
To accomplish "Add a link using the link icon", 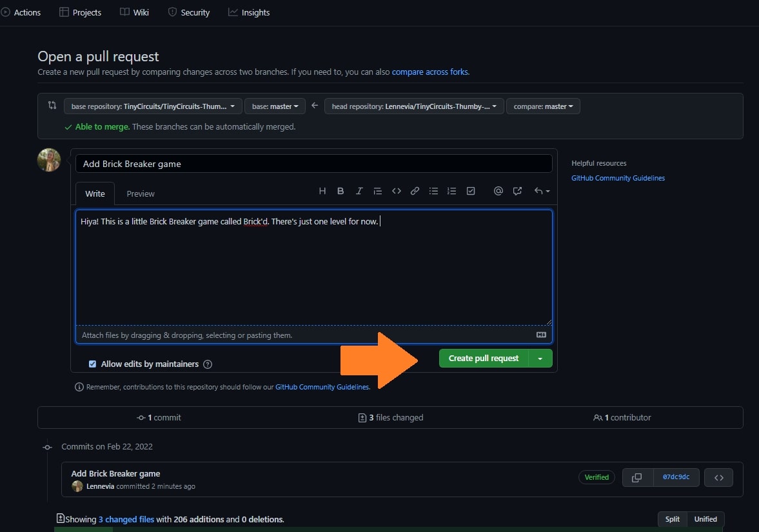I will (415, 191).
